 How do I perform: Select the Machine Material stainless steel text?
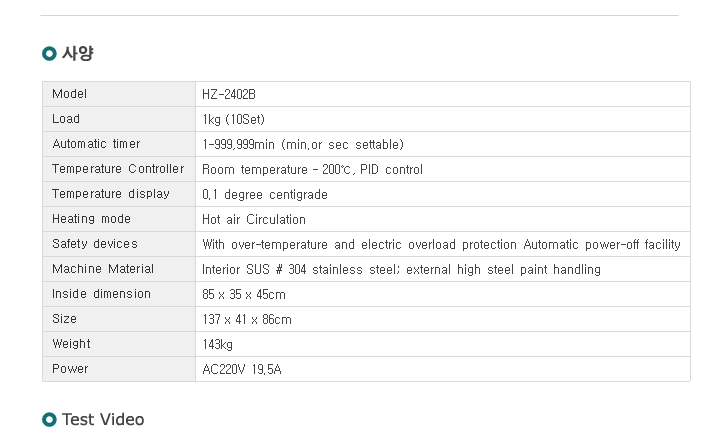click(x=401, y=269)
